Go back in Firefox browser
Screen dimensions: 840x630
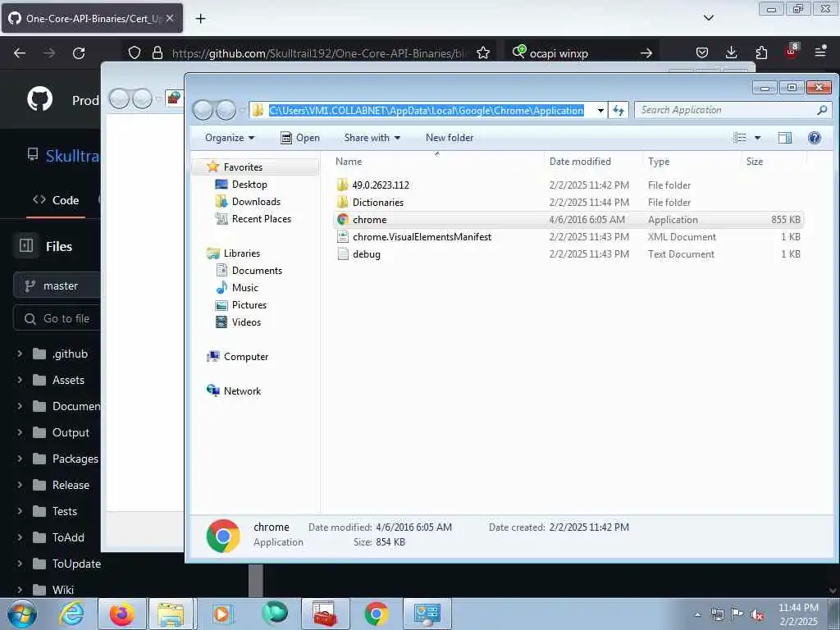(x=20, y=53)
